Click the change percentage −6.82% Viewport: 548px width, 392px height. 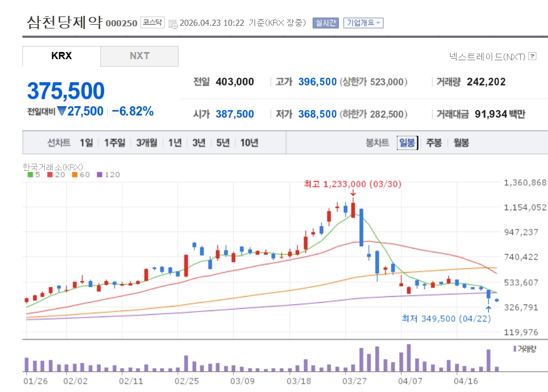(132, 111)
